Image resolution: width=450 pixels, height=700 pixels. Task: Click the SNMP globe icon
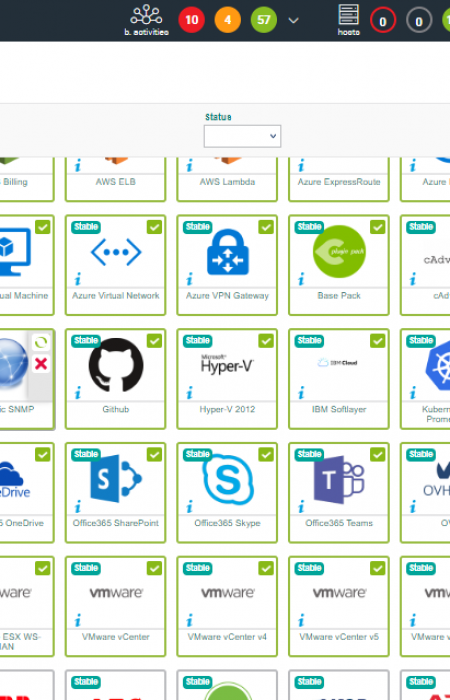(13, 362)
